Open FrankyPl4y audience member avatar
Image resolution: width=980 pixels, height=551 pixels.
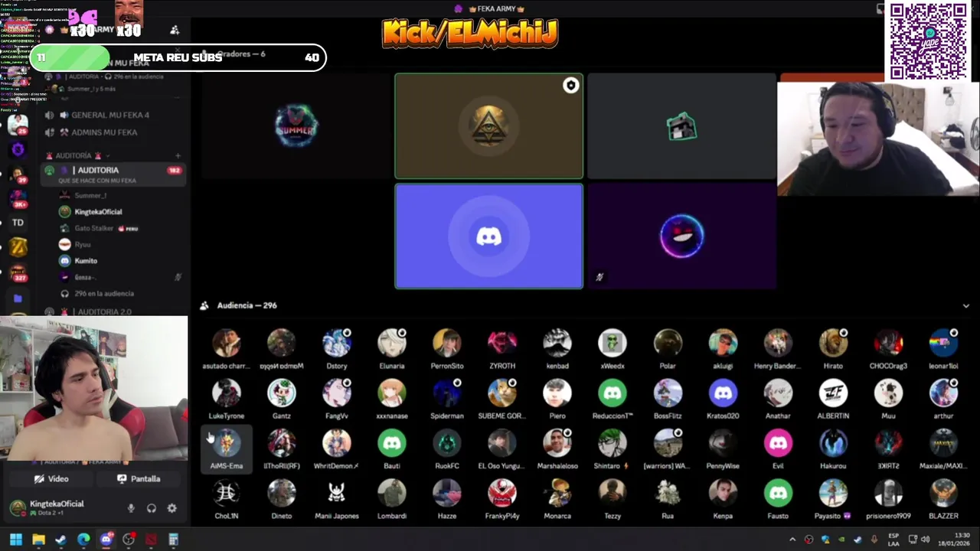(502, 494)
